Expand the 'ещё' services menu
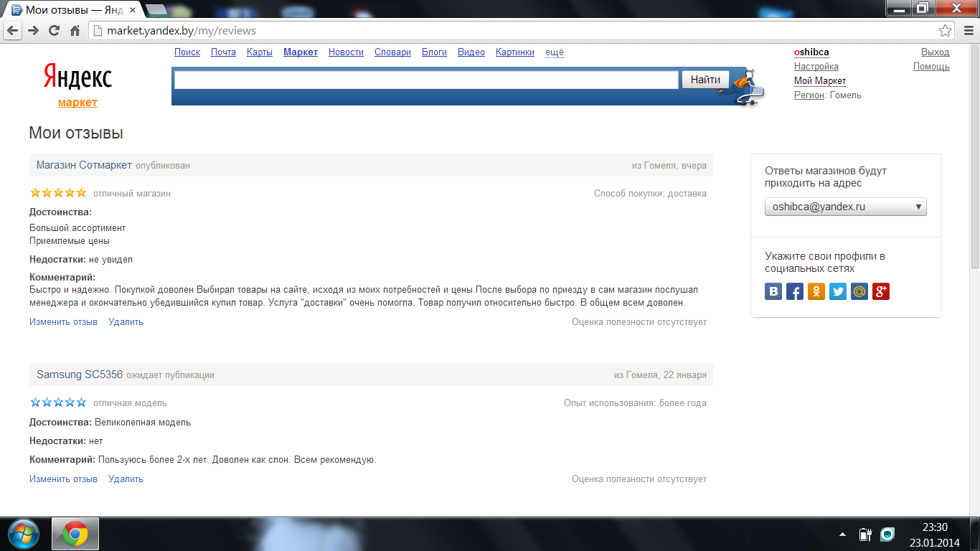 click(555, 52)
